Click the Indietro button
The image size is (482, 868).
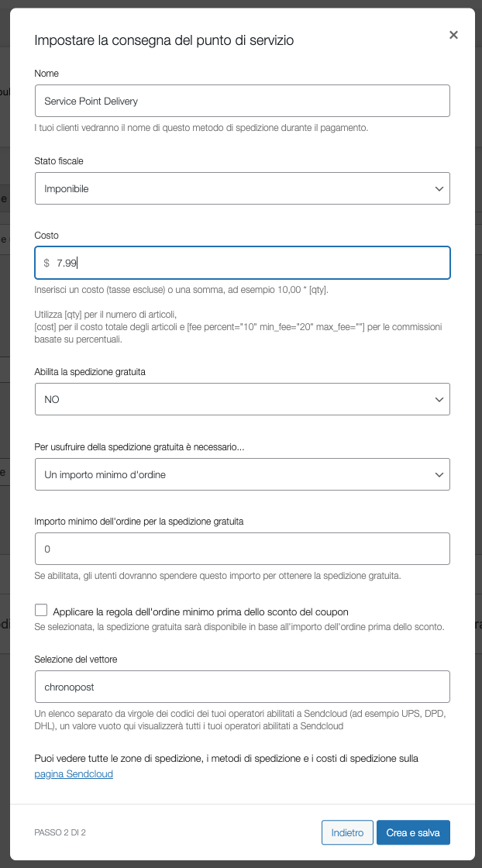tap(347, 832)
